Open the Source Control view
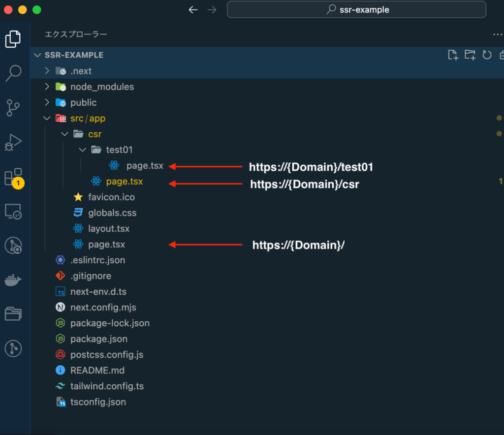This screenshot has width=504, height=435. click(x=13, y=107)
